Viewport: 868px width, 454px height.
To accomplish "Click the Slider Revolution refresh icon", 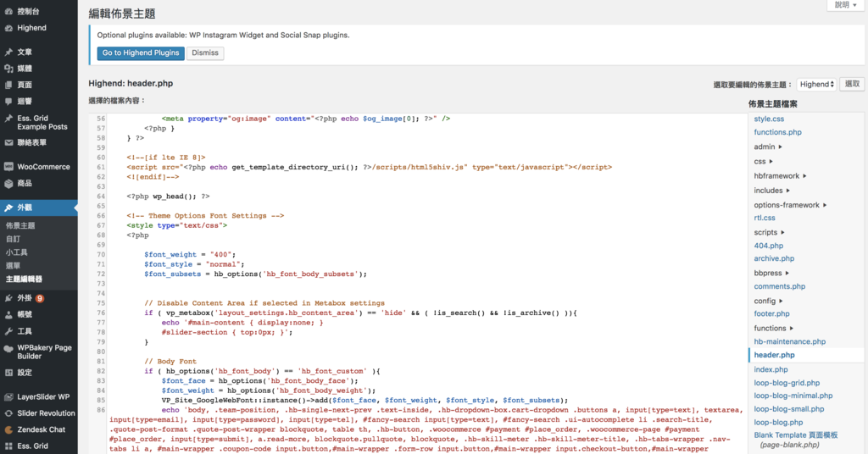I will click(8, 413).
